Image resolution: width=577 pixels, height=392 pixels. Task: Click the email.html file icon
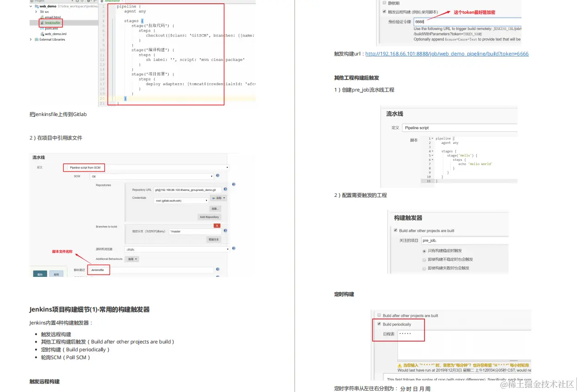(x=43, y=17)
